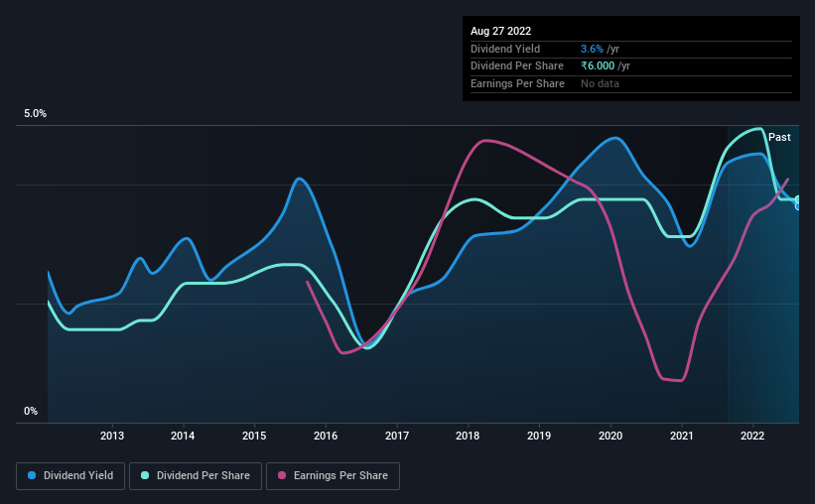Toggle the Earnings Per Share legend button
Screen dimensions: 815x504
(x=333, y=476)
